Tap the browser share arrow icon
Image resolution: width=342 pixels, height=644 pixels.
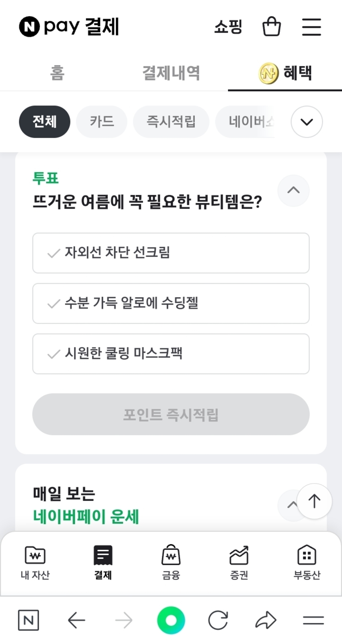pyautogui.click(x=266, y=620)
